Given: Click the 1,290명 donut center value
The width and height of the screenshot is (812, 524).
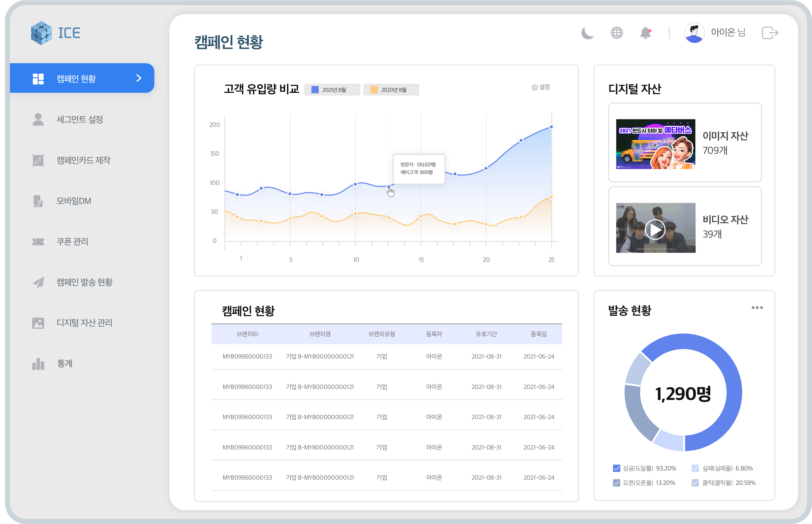Looking at the screenshot, I should (x=683, y=394).
